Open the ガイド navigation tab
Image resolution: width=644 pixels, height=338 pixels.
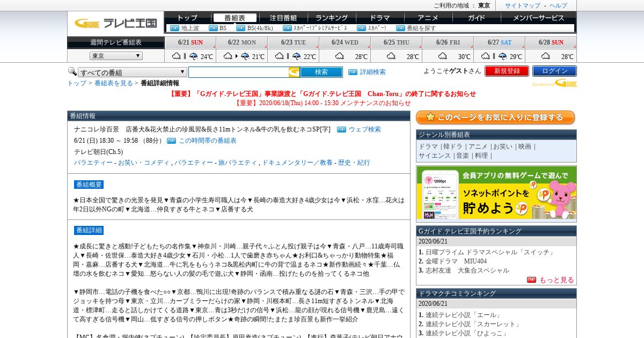476,18
